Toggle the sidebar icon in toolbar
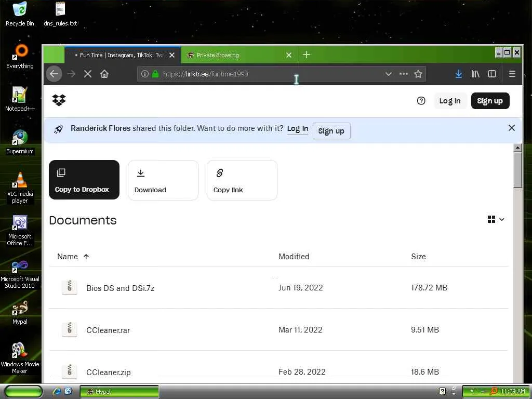Viewport: 532px width, 399px height. 492,74
